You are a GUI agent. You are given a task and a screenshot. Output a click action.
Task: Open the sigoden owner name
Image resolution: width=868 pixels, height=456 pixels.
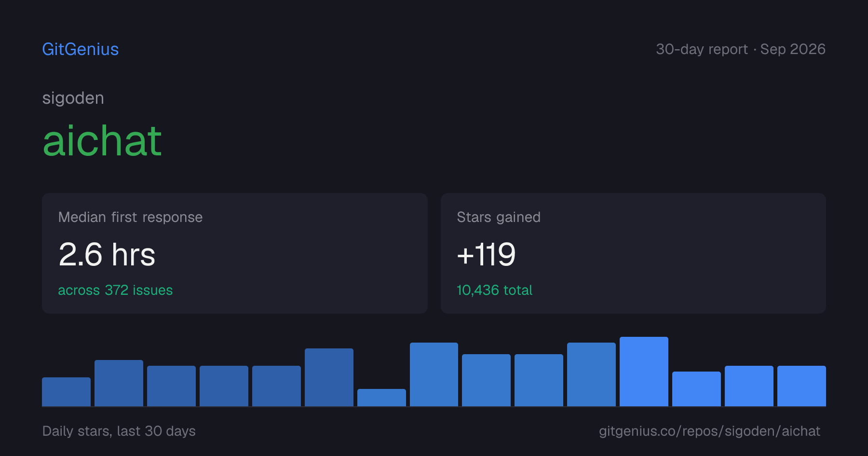pos(73,98)
